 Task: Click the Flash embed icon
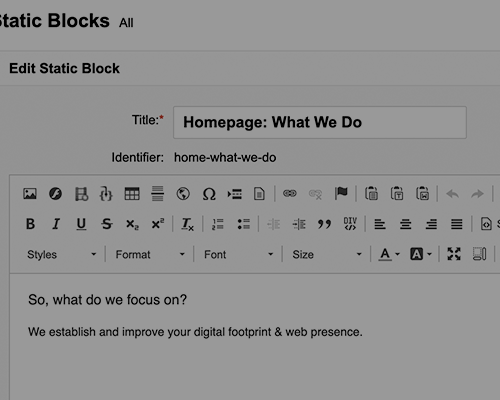tap(55, 194)
